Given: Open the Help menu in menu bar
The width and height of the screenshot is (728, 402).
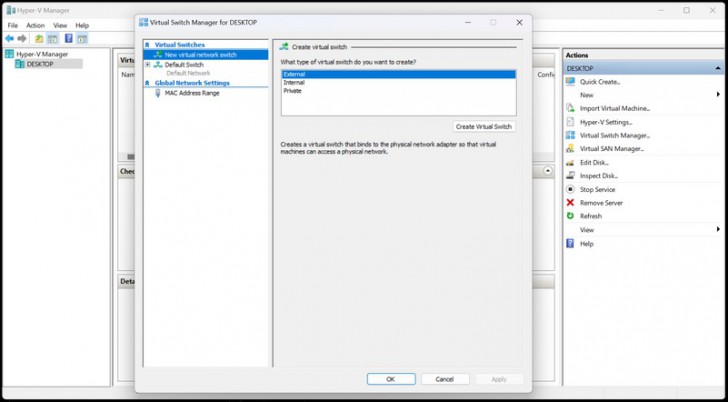Looking at the screenshot, I should [x=82, y=26].
